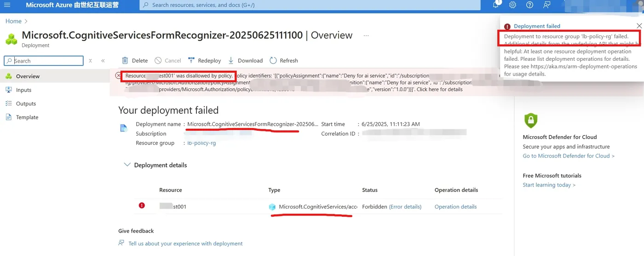
Task: Click Microsoft.CognitiveServices/accounts type text
Action: click(318, 207)
